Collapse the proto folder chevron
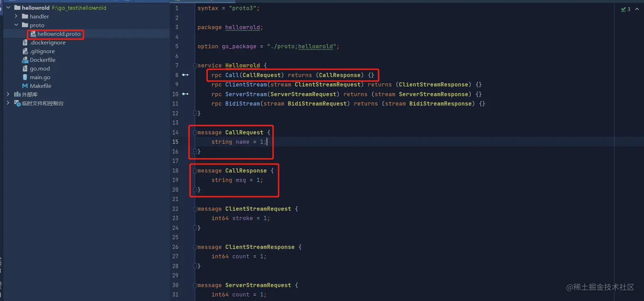Screen dimensions: 644x301 click(x=16, y=25)
